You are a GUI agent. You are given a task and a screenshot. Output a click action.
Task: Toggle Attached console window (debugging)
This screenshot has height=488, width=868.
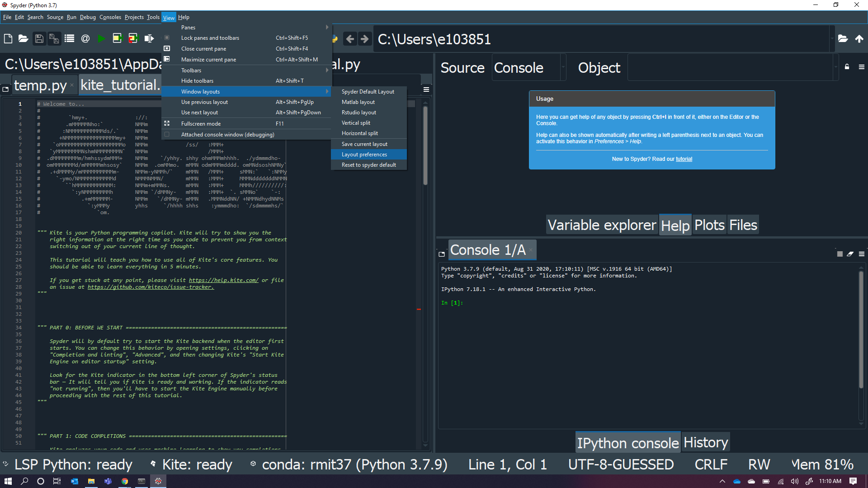click(x=246, y=135)
